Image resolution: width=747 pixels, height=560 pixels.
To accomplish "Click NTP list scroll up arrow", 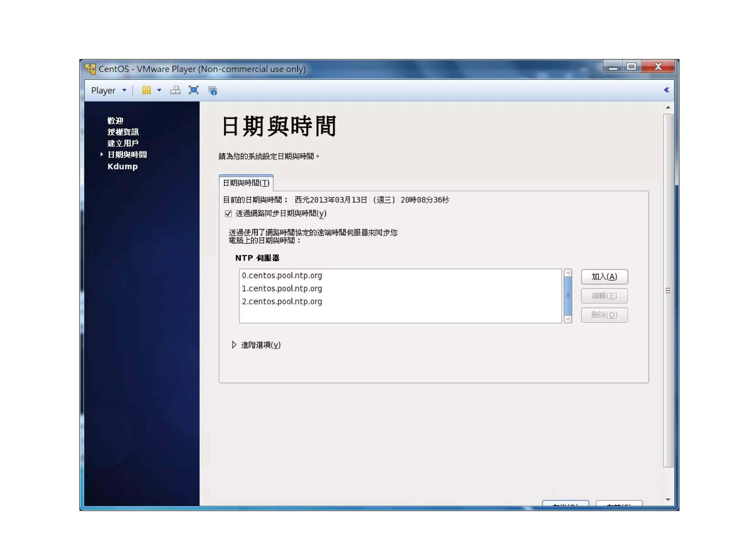I will coord(568,273).
